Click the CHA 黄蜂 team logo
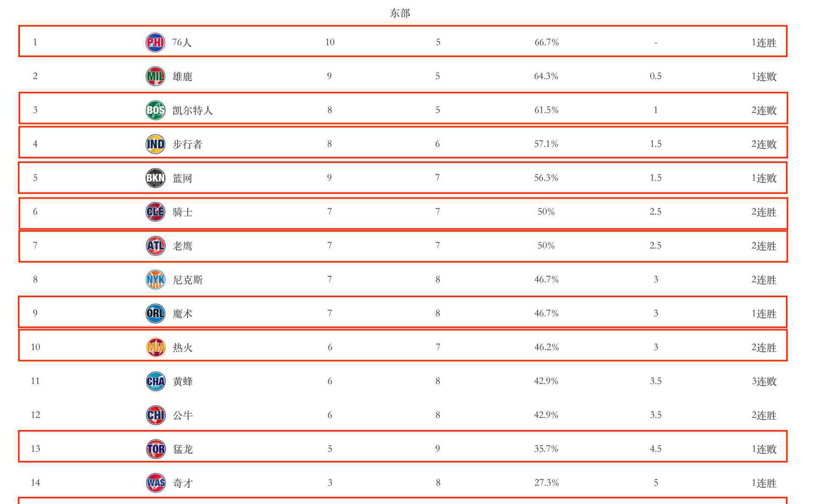 155,381
